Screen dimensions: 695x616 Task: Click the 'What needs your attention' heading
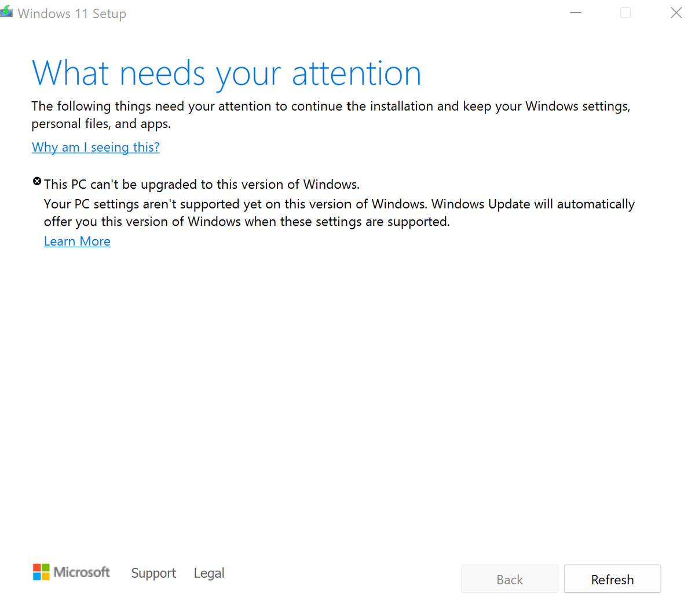[x=226, y=74]
